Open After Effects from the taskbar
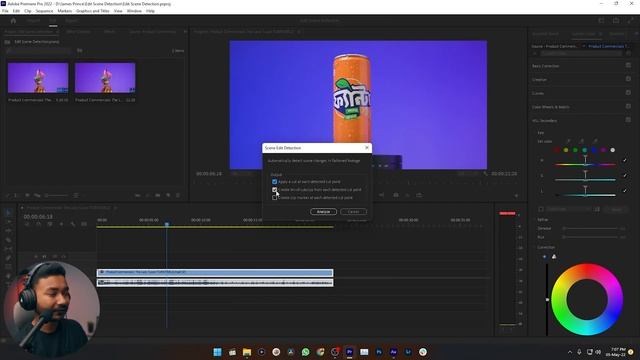Image resolution: width=640 pixels, height=360 pixels. pos(393,352)
